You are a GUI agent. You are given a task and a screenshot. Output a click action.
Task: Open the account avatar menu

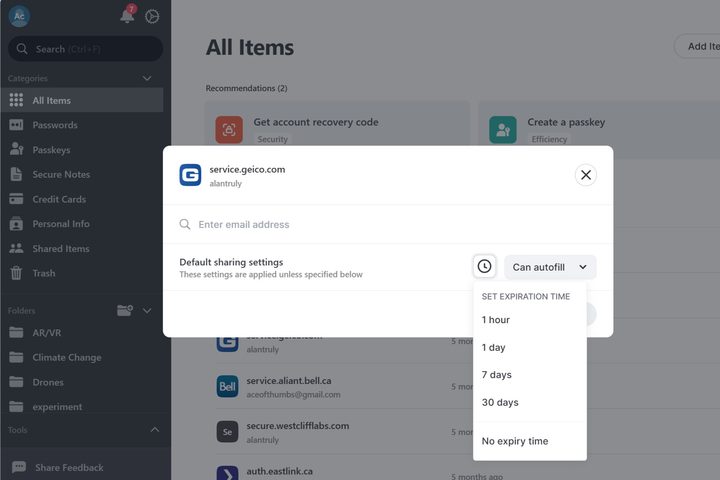pos(19,16)
